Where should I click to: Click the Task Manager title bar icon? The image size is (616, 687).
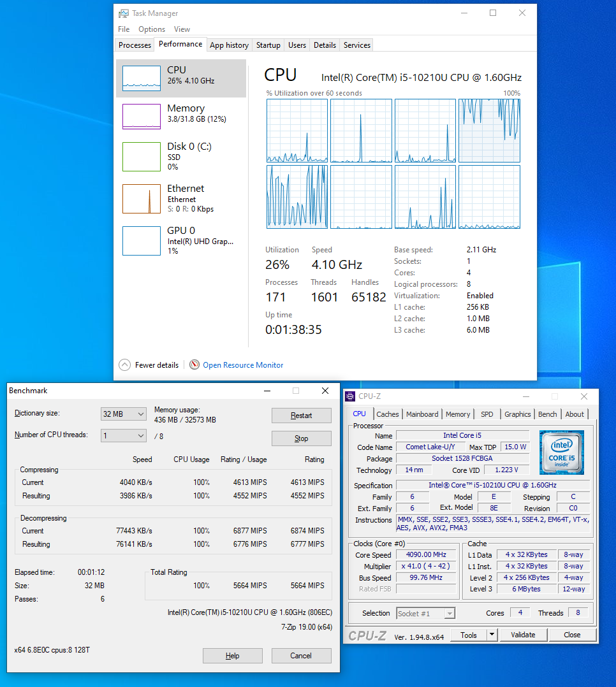(124, 13)
